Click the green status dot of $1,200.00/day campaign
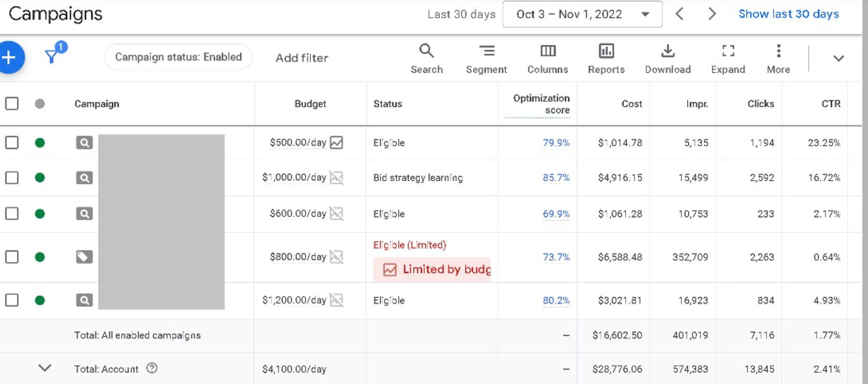The height and width of the screenshot is (384, 868). tap(40, 300)
